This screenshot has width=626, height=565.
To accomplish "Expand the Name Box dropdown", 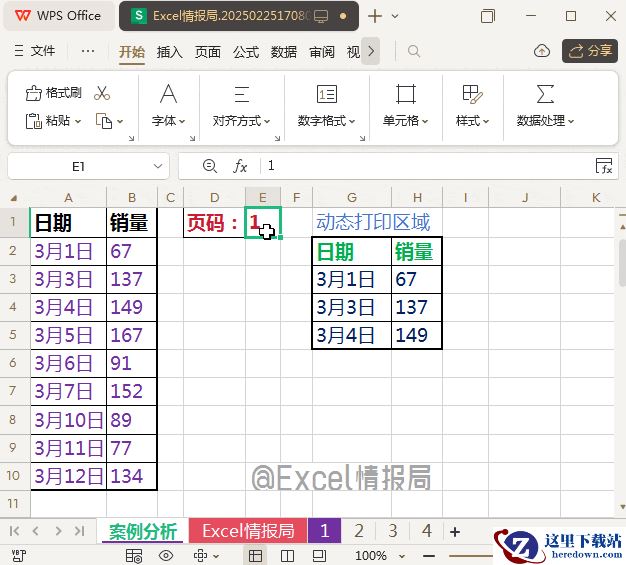I will pyautogui.click(x=158, y=166).
